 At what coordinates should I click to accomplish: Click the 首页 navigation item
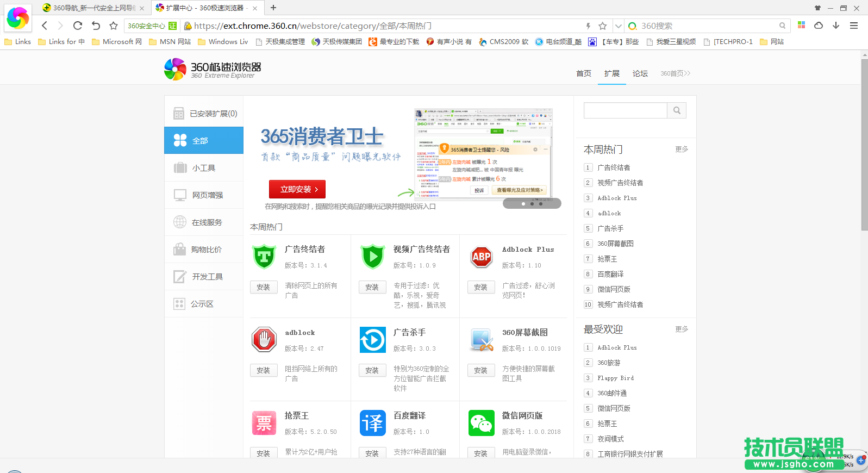[x=584, y=73]
